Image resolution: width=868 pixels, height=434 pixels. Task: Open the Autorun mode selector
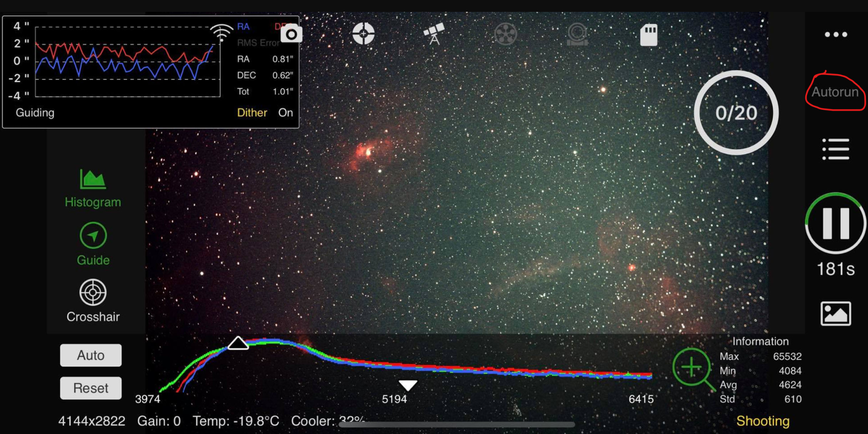(835, 92)
